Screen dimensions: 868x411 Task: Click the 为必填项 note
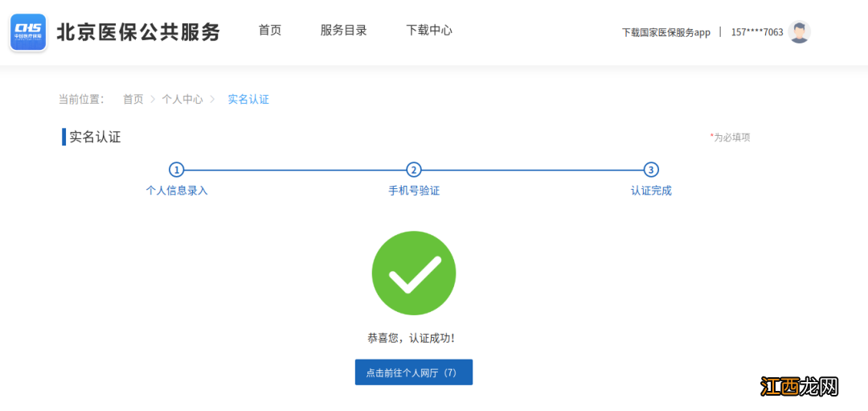point(730,138)
